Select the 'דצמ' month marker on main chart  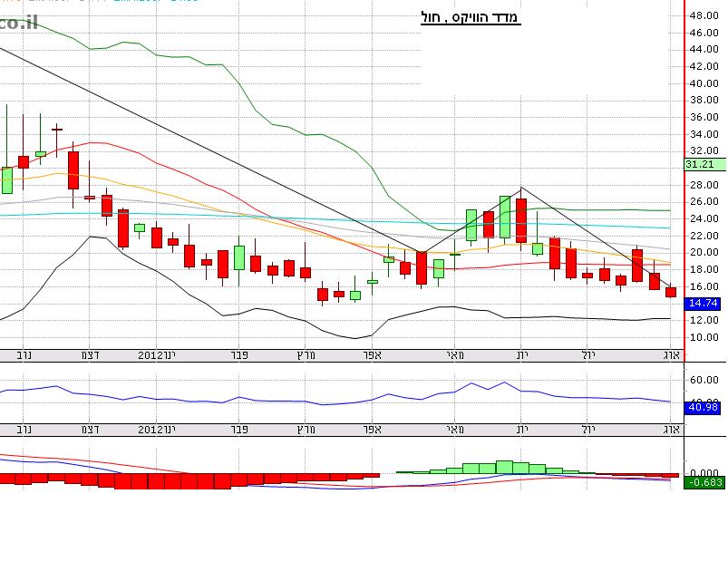tap(90, 354)
